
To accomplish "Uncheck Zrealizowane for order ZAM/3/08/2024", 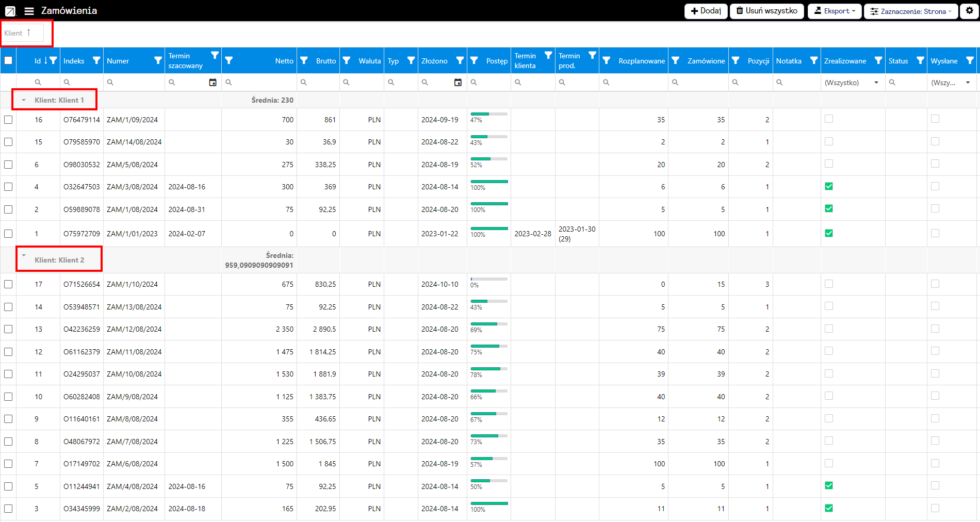I will (829, 186).
